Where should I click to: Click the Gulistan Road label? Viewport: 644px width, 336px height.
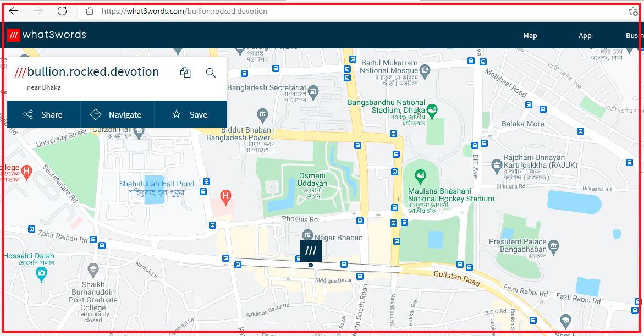pyautogui.click(x=456, y=279)
